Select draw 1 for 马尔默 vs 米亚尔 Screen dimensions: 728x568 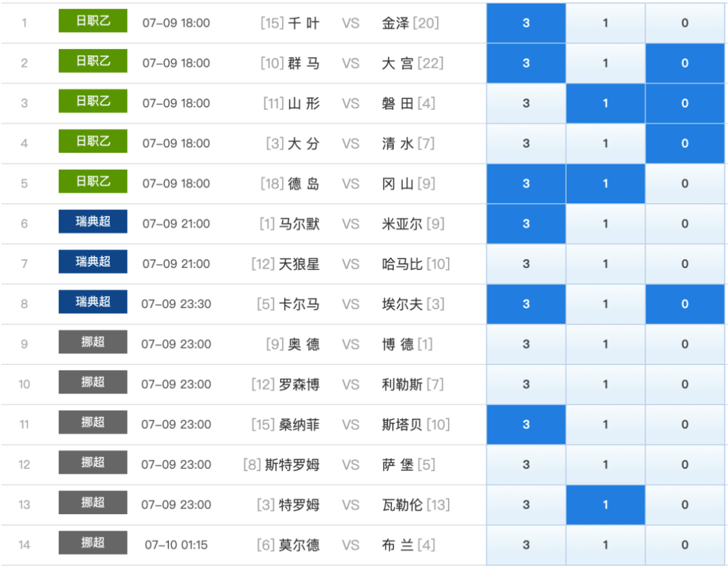point(605,224)
